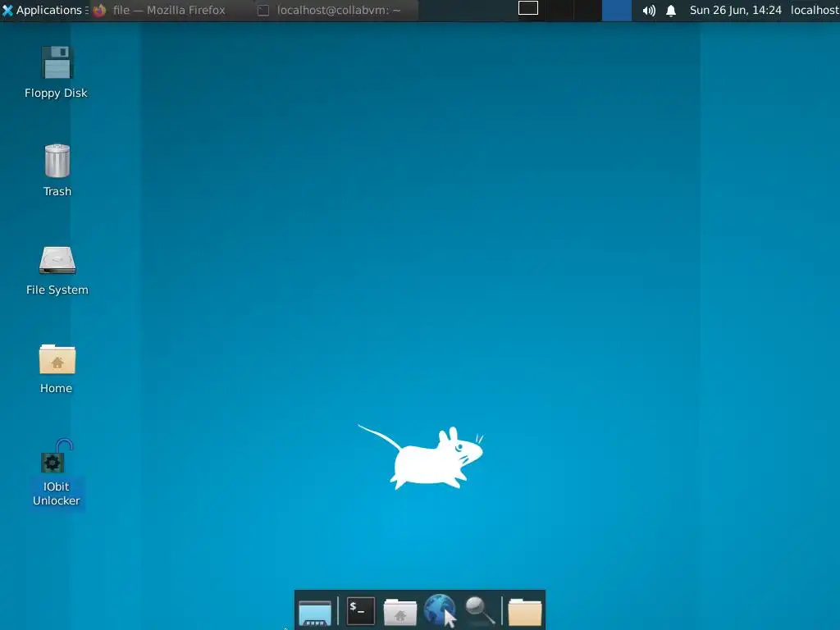
Task: Launch the web browser globe in the dock
Action: coord(440,610)
